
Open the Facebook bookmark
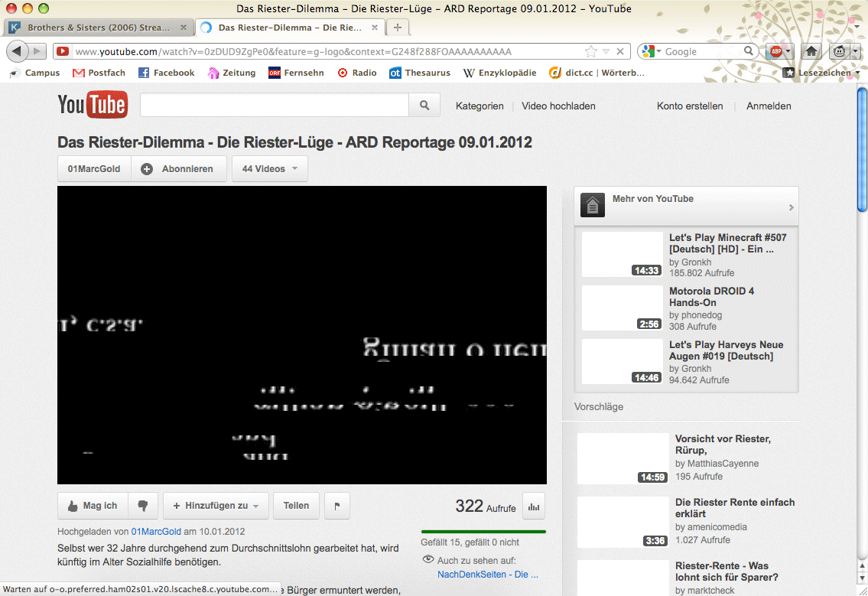pyautogui.click(x=166, y=73)
